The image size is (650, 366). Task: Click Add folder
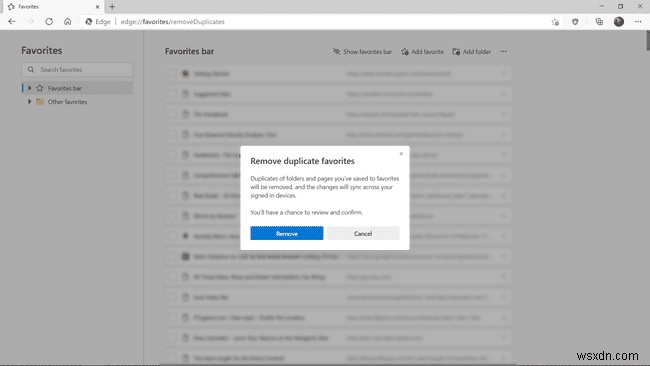(x=472, y=52)
